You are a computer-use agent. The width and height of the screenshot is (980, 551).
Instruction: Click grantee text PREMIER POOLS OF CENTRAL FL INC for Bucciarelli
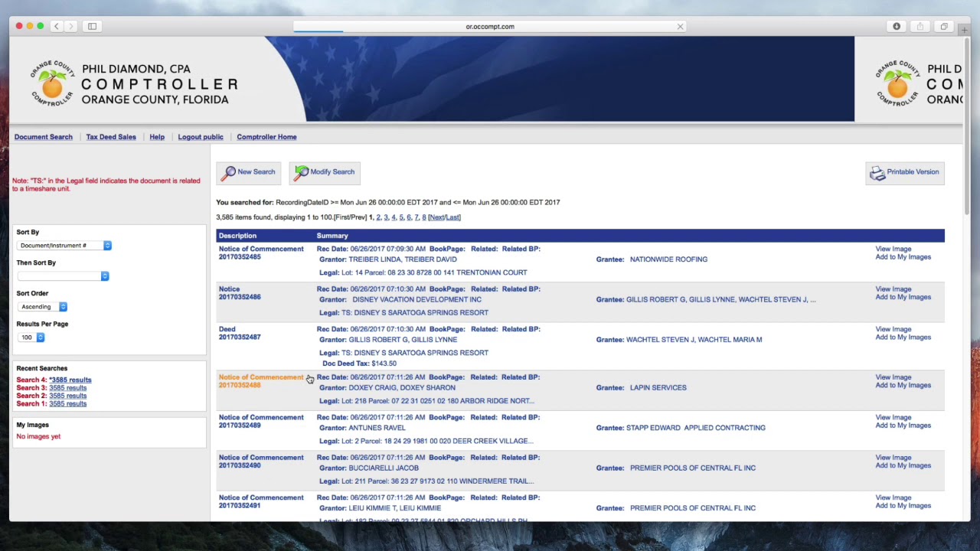[x=693, y=468]
